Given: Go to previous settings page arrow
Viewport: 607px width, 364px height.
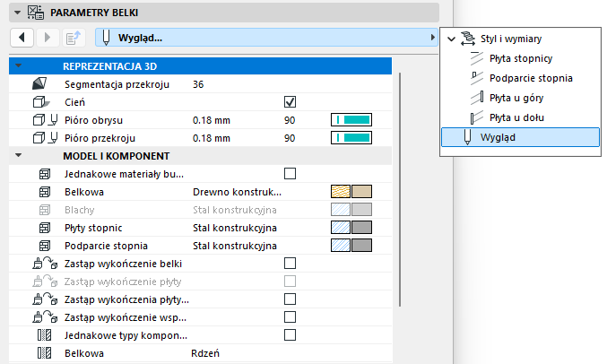Looking at the screenshot, I should click(22, 38).
